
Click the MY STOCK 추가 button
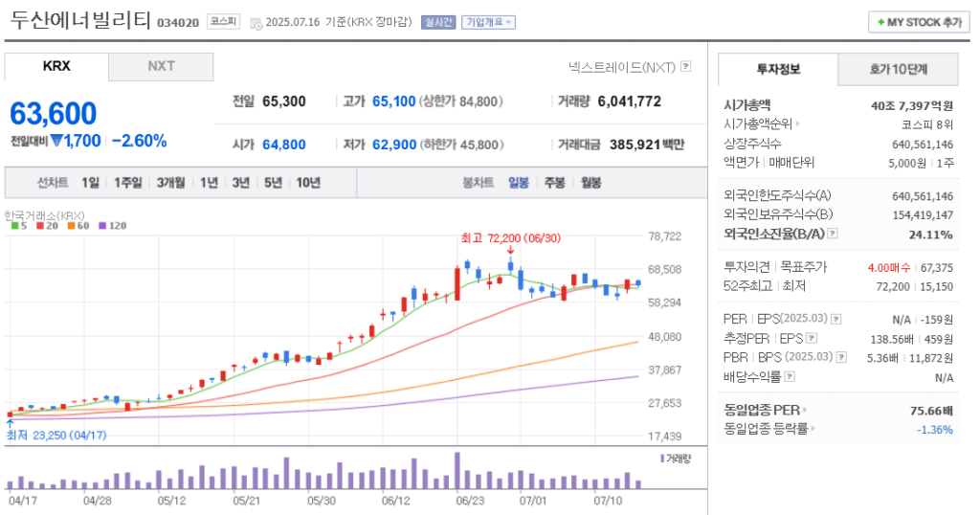[x=919, y=23]
